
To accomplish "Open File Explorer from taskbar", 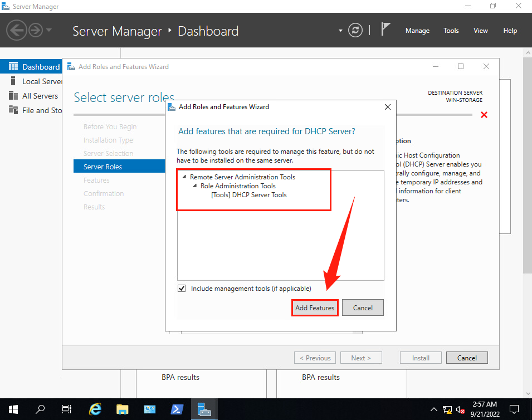I will point(122,409).
